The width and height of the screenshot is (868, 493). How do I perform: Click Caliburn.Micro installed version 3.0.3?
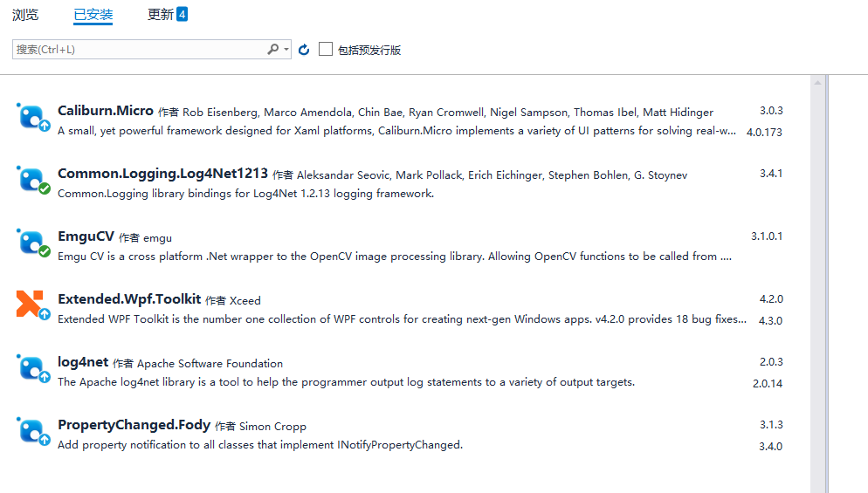[x=771, y=111]
